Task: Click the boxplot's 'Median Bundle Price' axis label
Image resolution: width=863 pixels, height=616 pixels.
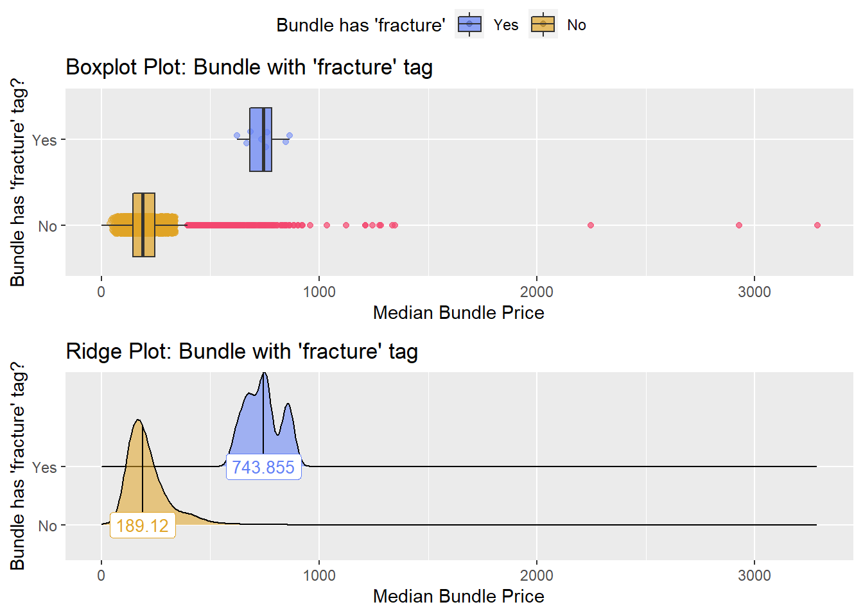Action: (x=458, y=312)
